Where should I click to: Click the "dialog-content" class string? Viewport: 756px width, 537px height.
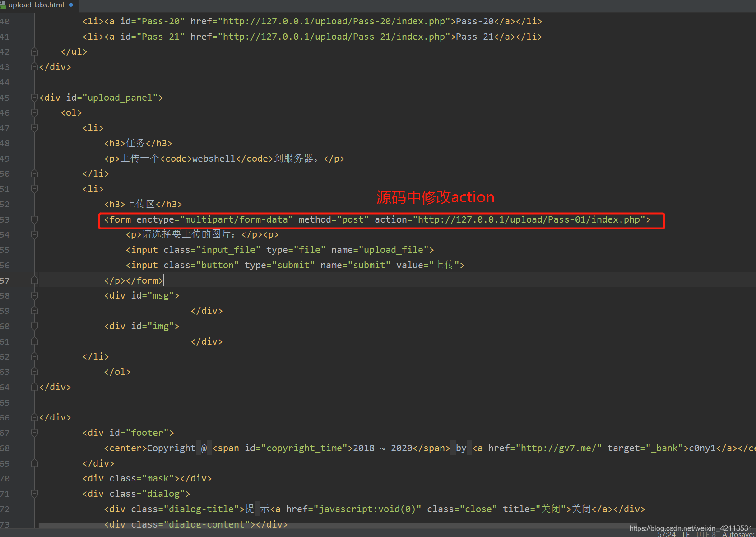click(207, 524)
